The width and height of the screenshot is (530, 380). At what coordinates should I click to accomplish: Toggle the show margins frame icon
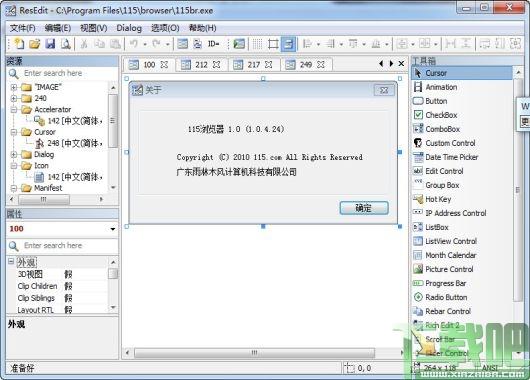(273, 44)
